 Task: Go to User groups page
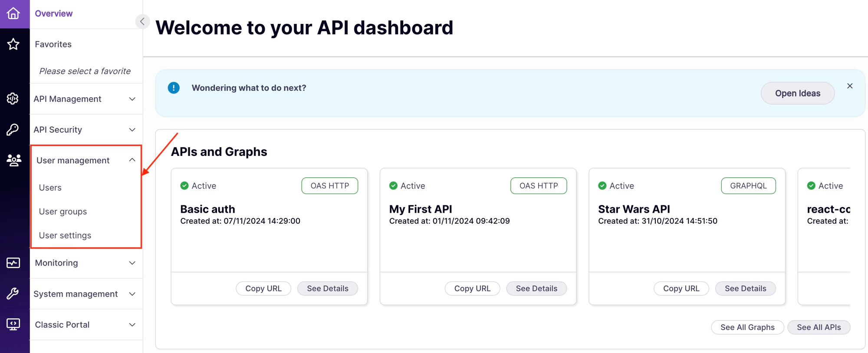pos(63,211)
